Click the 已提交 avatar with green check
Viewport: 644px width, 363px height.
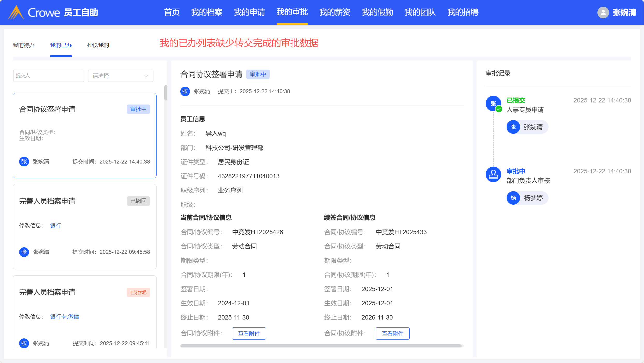pos(493,103)
